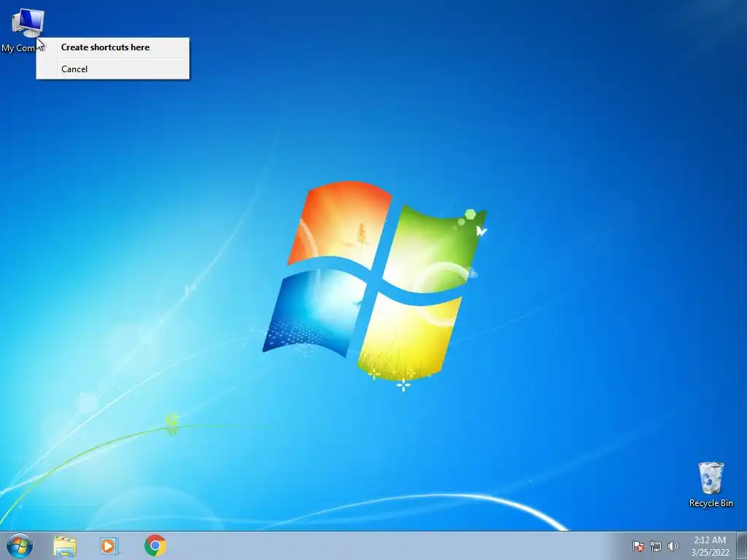Click the Show desktop strip at taskbar end
This screenshot has width=747, height=560.
click(742, 545)
